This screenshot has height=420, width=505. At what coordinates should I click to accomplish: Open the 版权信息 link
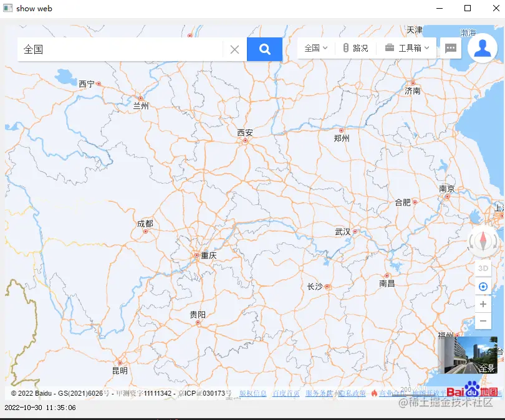(x=253, y=393)
